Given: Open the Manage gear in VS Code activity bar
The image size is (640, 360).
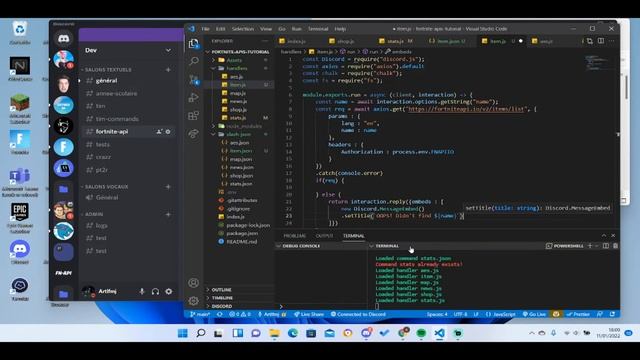Looking at the screenshot, I should (x=194, y=301).
